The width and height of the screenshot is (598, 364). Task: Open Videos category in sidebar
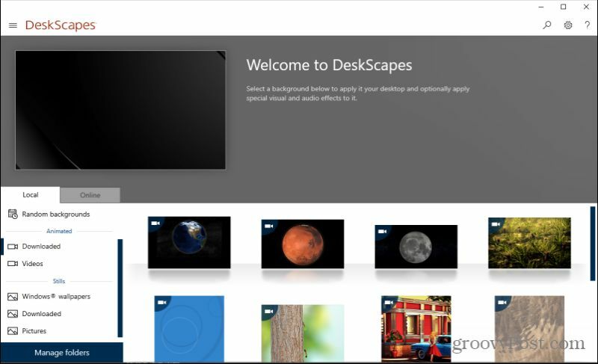32,264
